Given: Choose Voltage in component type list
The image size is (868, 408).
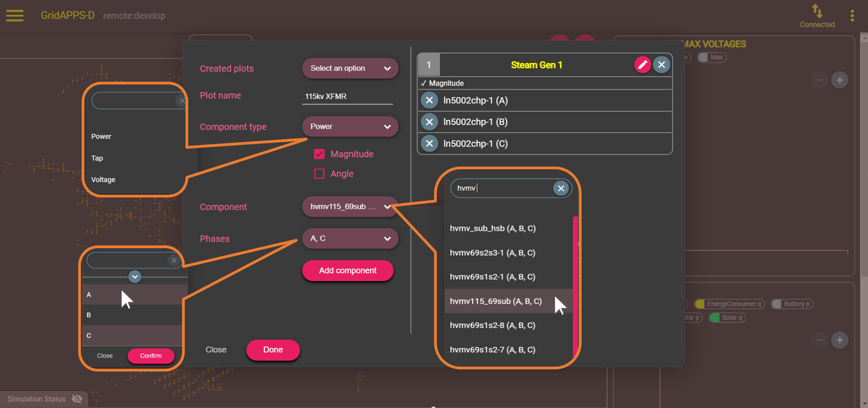Looking at the screenshot, I should click(x=103, y=180).
